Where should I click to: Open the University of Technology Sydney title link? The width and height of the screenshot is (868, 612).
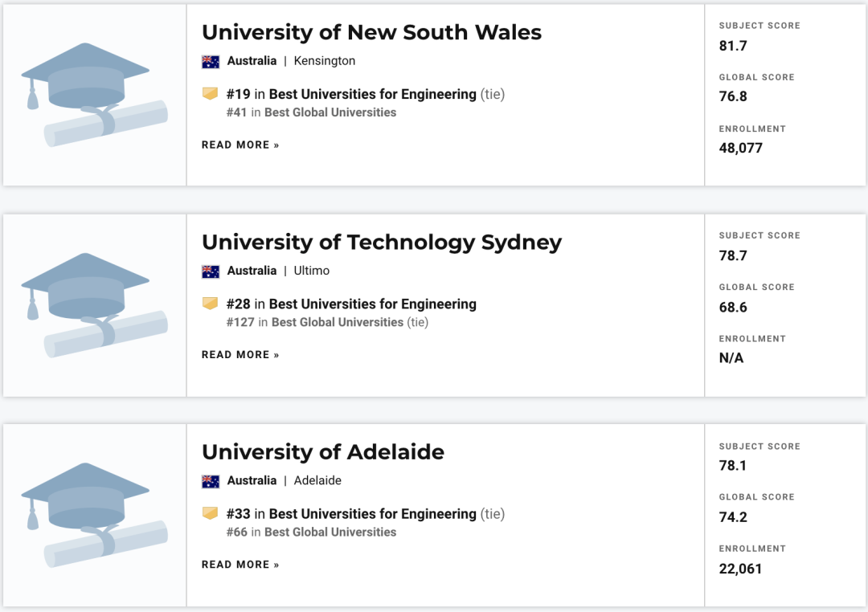tap(382, 243)
